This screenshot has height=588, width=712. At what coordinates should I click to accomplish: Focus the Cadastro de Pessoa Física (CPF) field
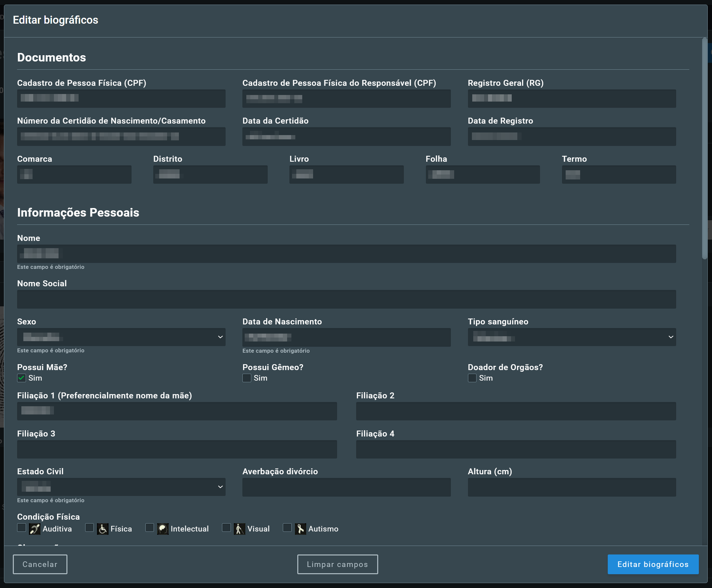[x=121, y=99]
